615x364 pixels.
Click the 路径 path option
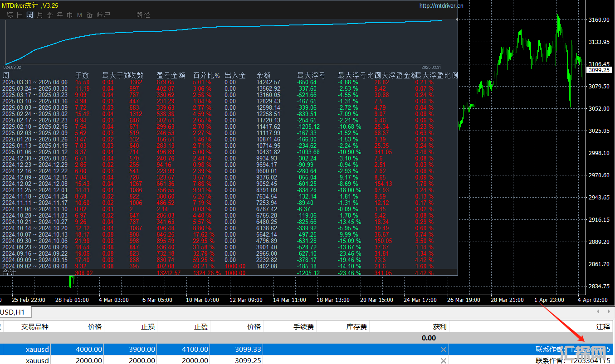click(x=143, y=15)
